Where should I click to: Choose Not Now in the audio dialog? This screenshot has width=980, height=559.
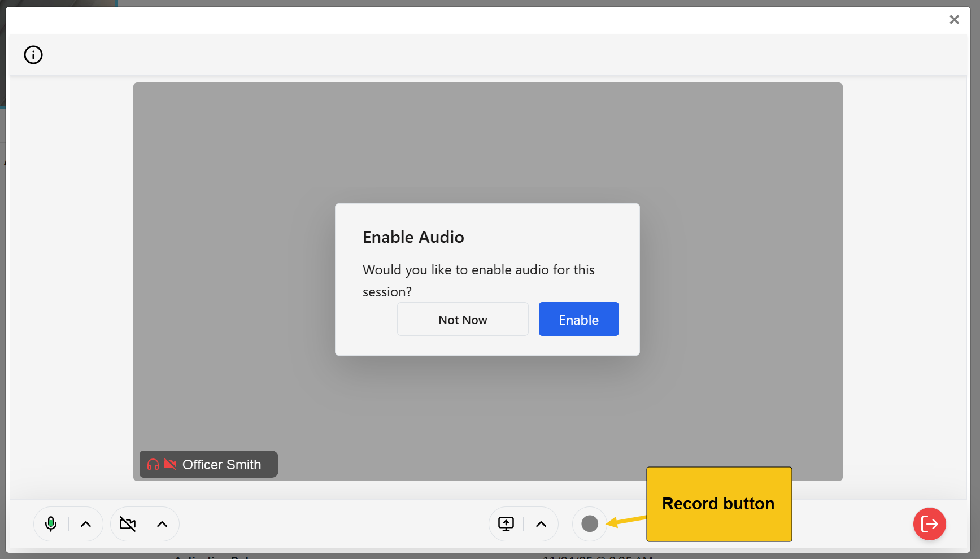coord(463,320)
